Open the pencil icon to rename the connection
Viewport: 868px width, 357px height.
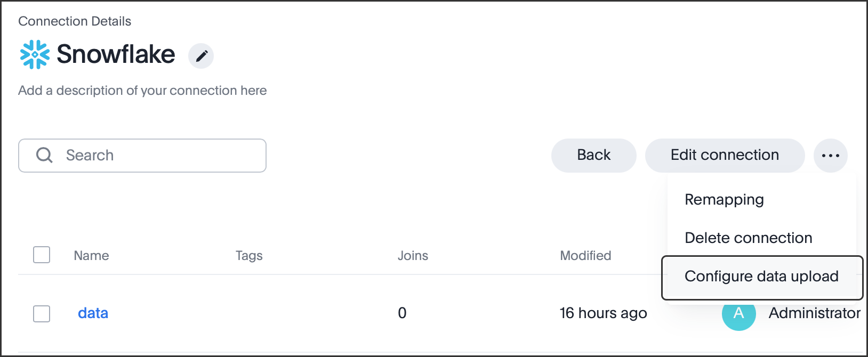(201, 55)
